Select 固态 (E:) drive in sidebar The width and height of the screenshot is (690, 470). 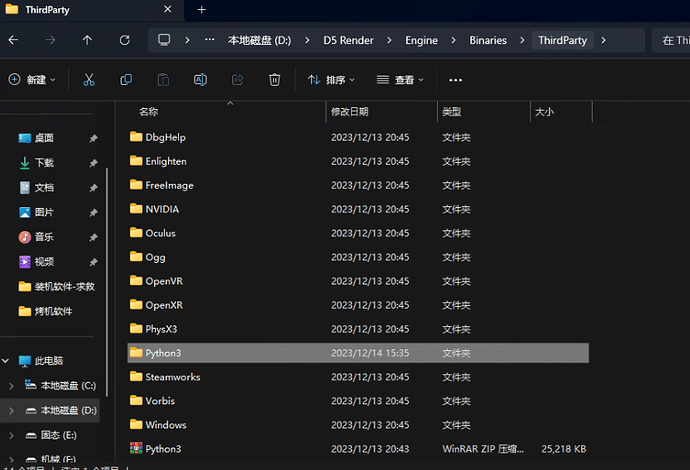59,435
